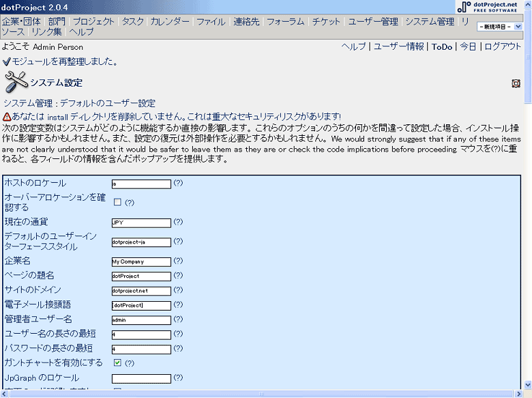Uncheck ガントチャートを有効にする checkbox

(117, 363)
